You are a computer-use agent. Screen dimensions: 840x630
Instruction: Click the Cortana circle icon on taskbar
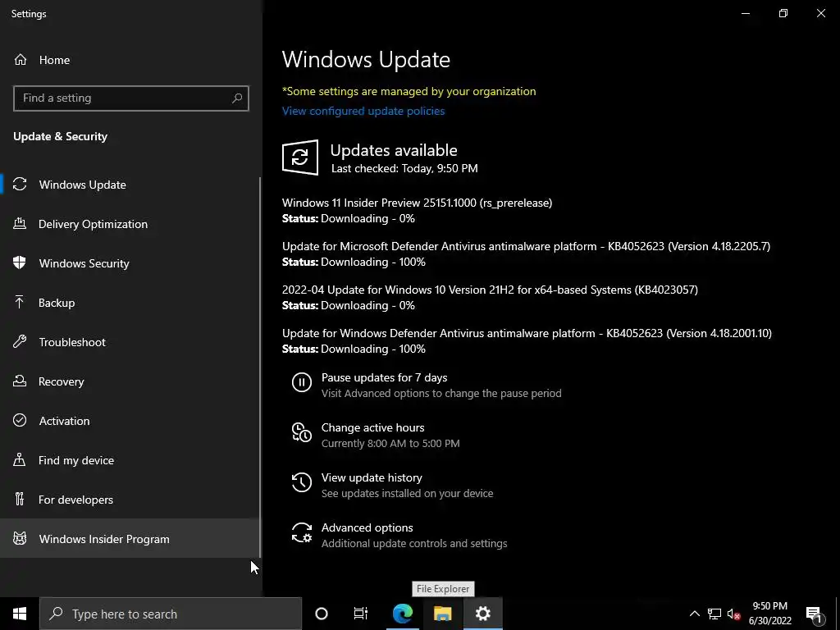[x=322, y=614]
